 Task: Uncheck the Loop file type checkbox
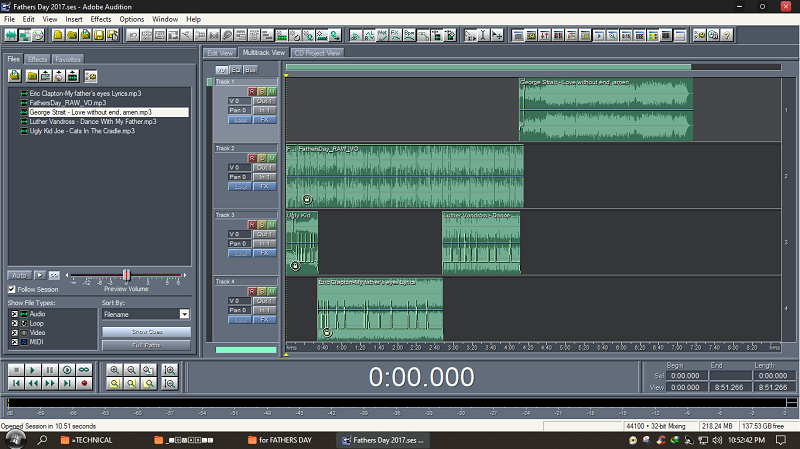pyautogui.click(x=14, y=323)
